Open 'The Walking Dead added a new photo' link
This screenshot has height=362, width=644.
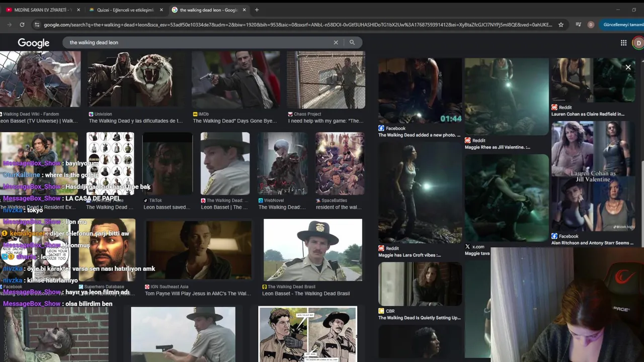(419, 135)
